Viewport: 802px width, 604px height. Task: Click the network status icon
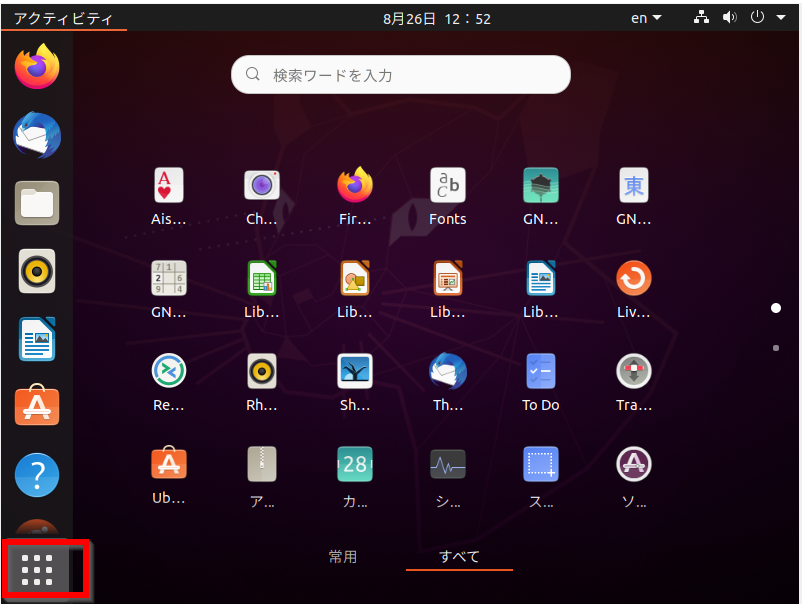click(701, 18)
